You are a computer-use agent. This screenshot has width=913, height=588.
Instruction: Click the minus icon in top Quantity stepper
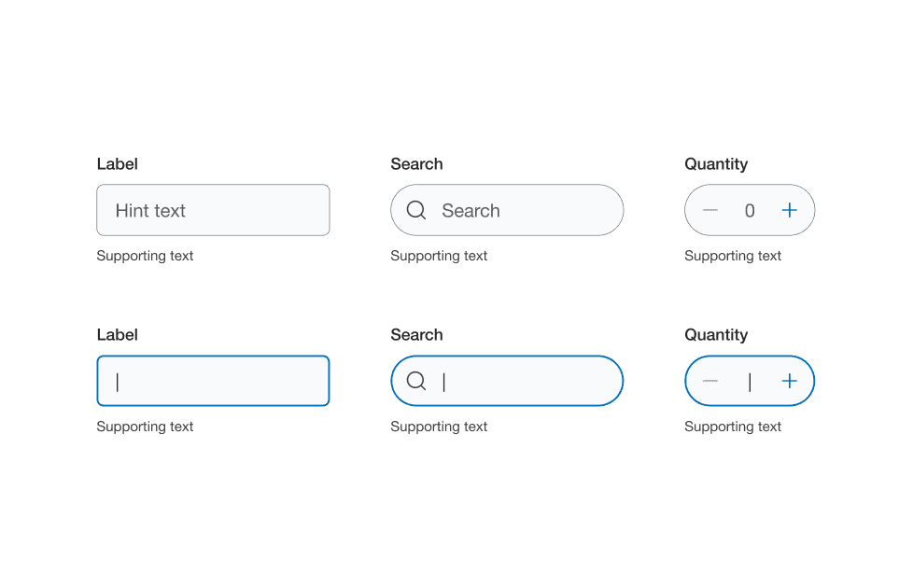(x=709, y=210)
